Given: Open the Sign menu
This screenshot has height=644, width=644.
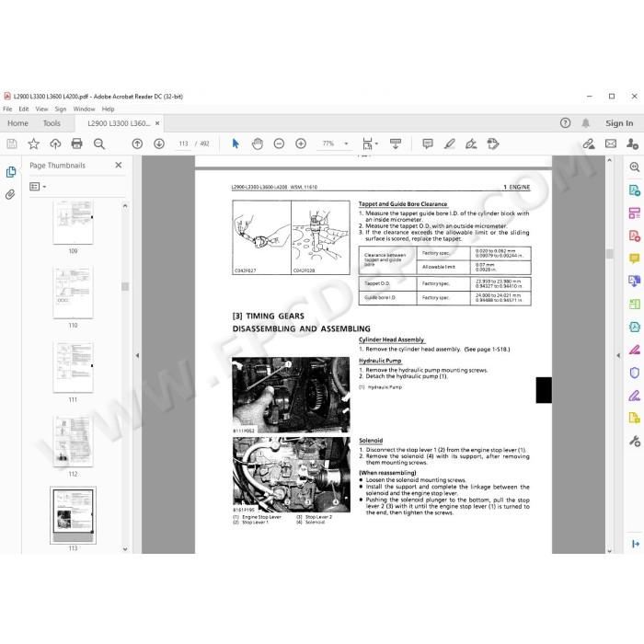Looking at the screenshot, I should tap(61, 109).
